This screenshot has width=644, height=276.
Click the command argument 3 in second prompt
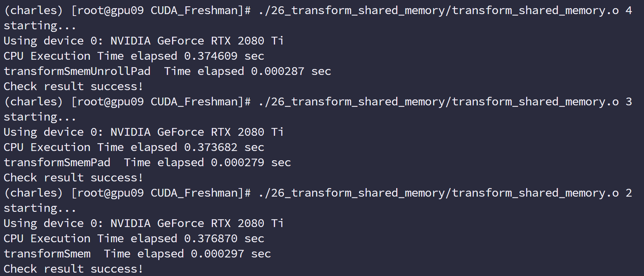628,102
